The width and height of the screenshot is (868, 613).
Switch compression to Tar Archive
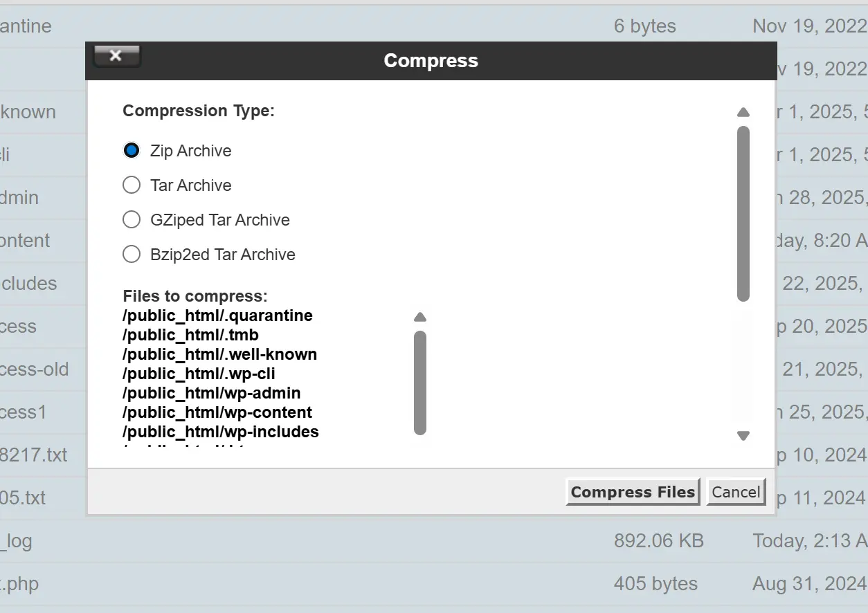point(132,185)
